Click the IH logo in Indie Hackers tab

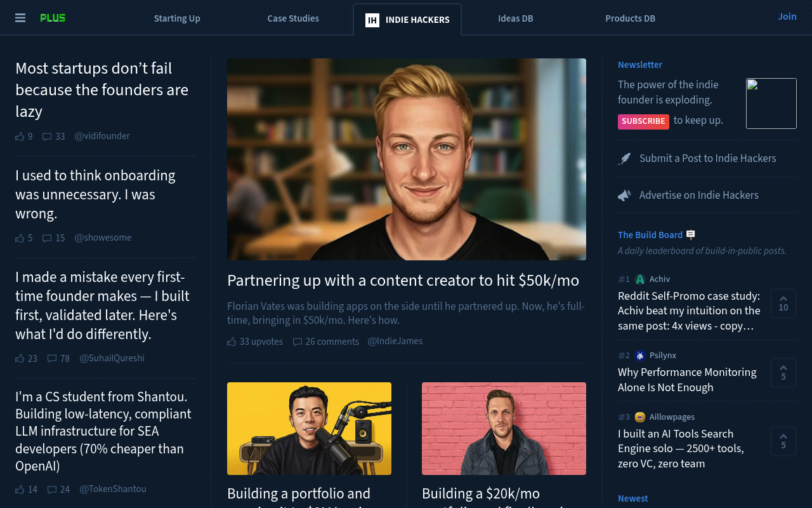tap(372, 20)
